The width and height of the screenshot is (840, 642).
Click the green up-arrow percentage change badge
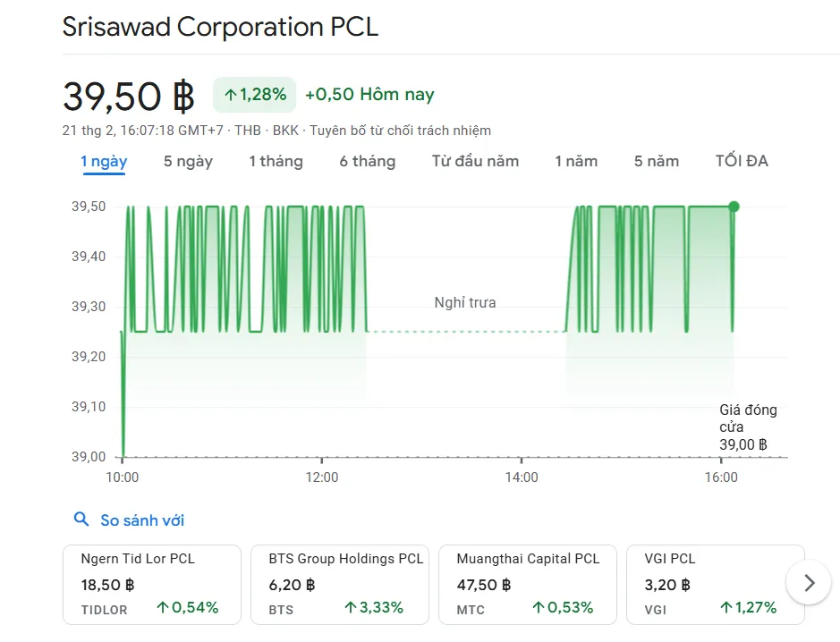pyautogui.click(x=254, y=95)
